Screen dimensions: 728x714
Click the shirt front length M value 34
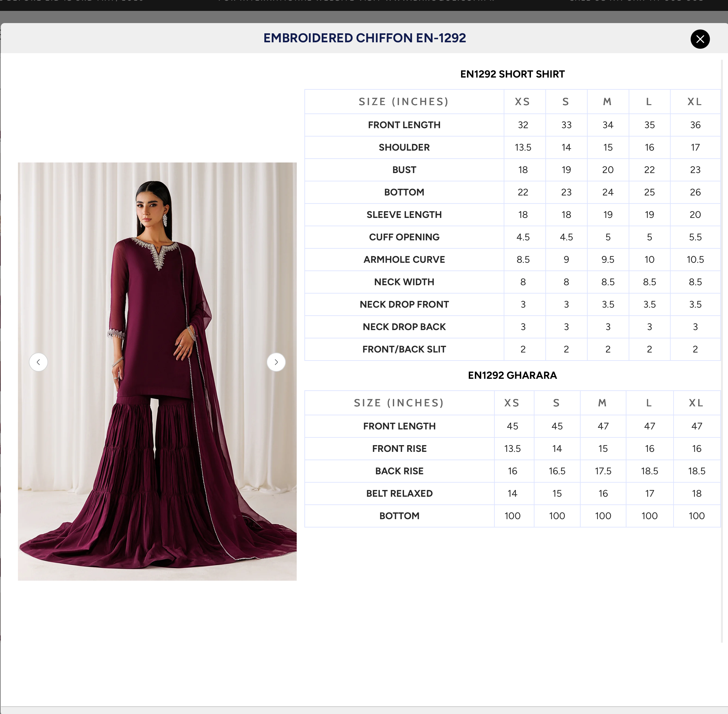click(x=608, y=125)
